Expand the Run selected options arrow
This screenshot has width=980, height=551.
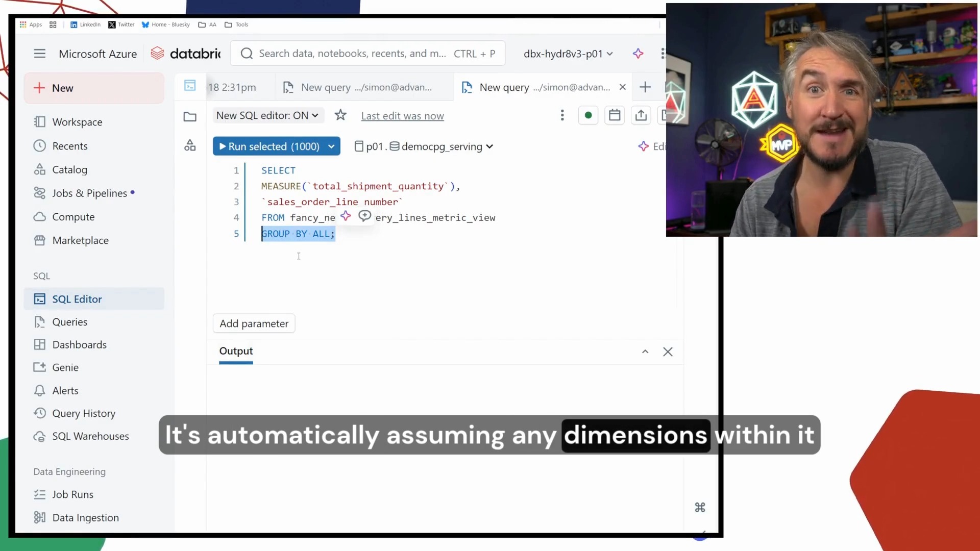point(332,146)
